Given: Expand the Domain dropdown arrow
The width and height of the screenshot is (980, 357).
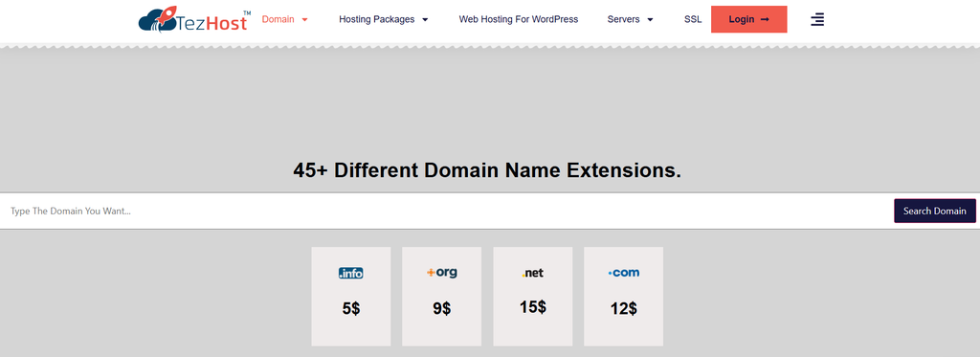Looking at the screenshot, I should [305, 19].
